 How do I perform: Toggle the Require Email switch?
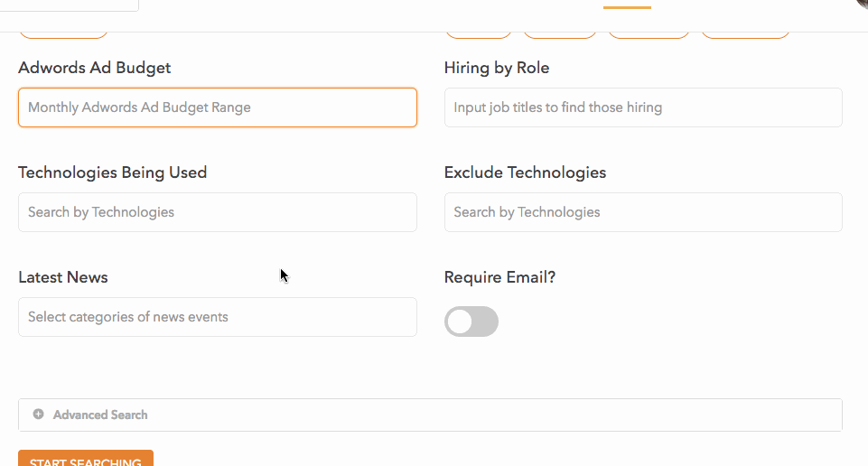pyautogui.click(x=471, y=322)
